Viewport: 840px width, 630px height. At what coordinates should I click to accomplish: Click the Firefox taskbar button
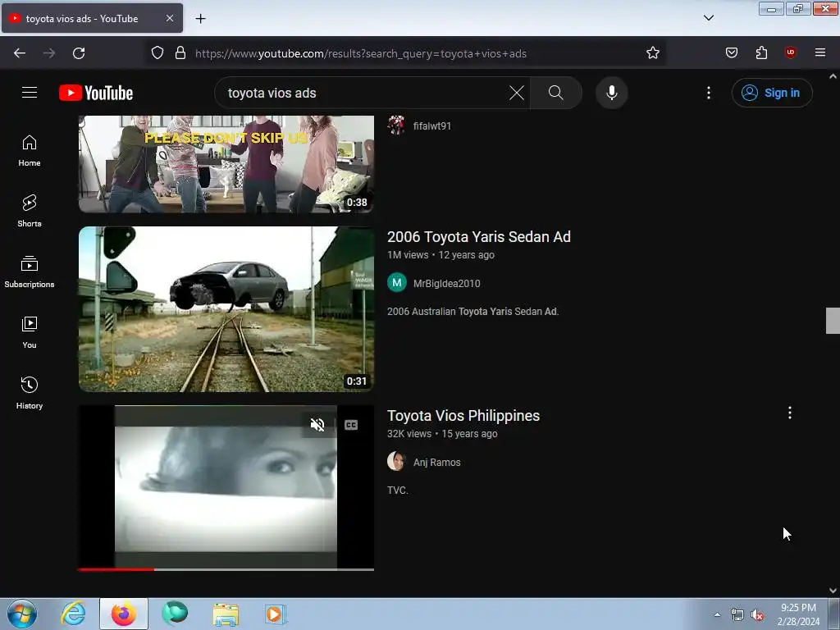point(124,614)
